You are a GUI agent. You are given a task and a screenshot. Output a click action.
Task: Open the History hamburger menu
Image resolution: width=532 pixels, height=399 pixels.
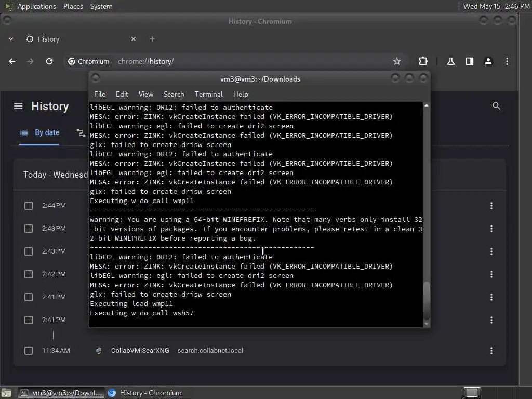pyautogui.click(x=18, y=106)
